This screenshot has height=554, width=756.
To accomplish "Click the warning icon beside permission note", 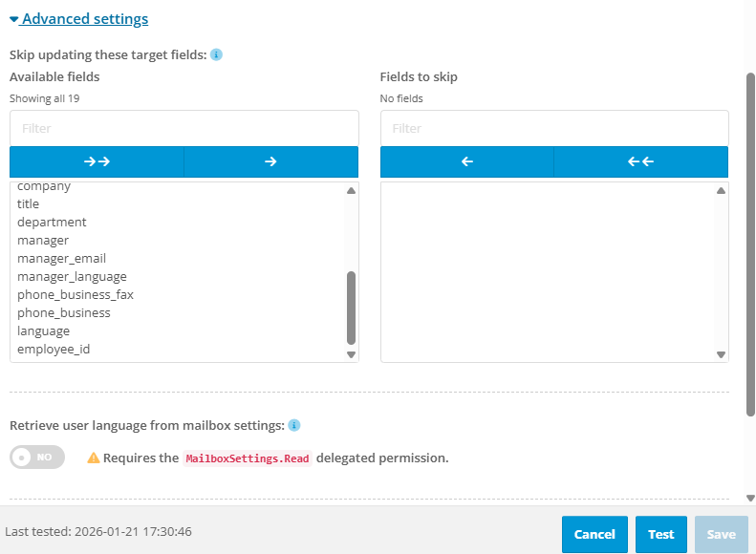I will (93, 458).
